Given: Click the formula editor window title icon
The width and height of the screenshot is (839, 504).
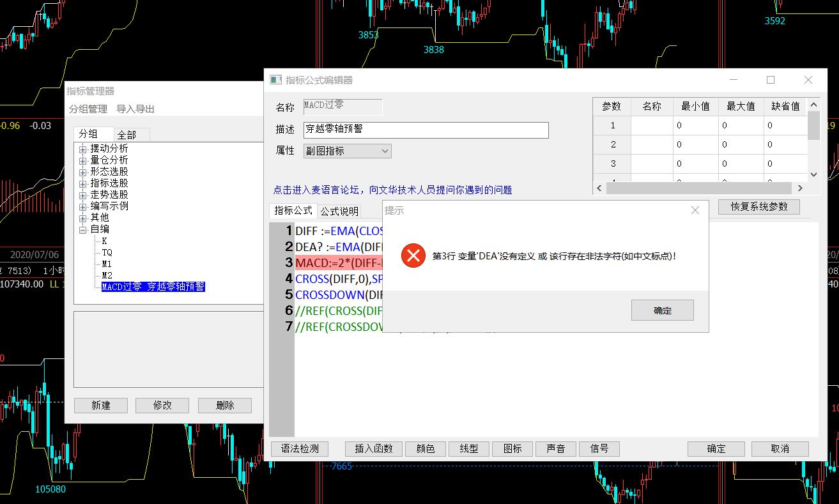Looking at the screenshot, I should point(275,80).
